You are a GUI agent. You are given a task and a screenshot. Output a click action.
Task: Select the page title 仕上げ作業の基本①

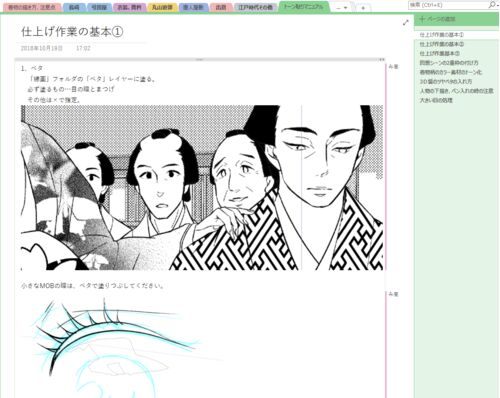click(x=72, y=32)
